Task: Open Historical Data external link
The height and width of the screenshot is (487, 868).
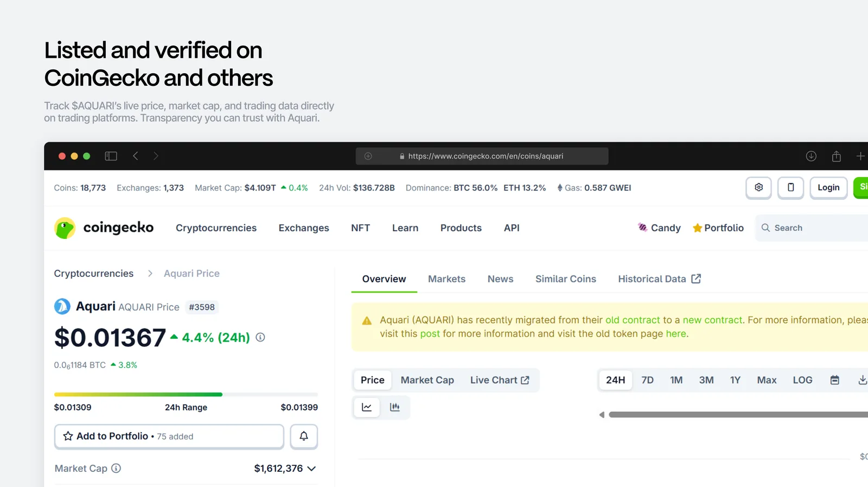Action: pyautogui.click(x=660, y=279)
